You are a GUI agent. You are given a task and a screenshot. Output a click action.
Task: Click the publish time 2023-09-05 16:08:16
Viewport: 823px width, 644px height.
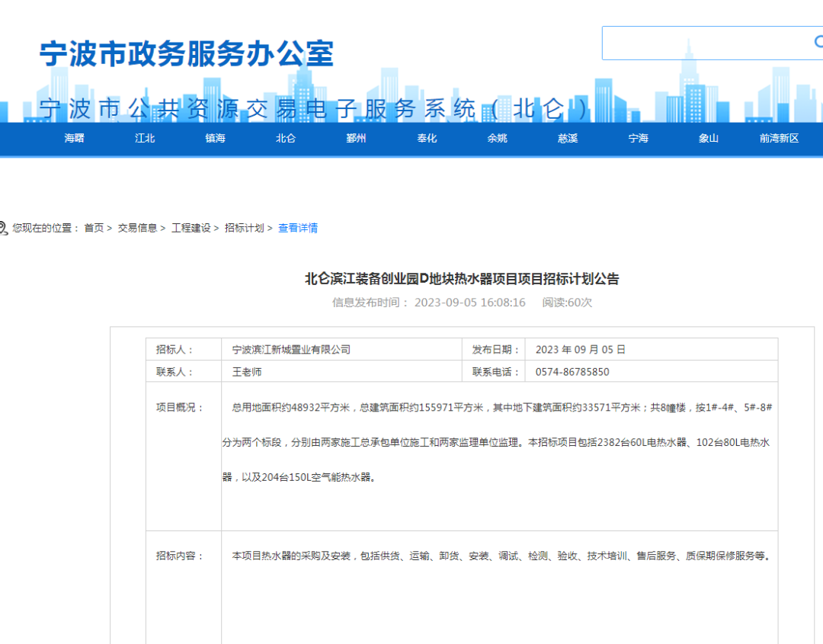pos(469,303)
